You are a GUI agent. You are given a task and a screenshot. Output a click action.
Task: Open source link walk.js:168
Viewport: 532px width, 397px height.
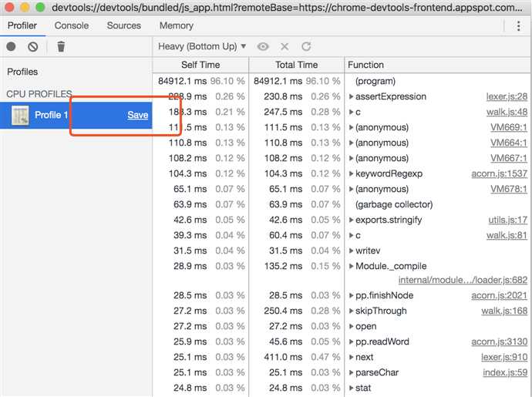(x=504, y=311)
